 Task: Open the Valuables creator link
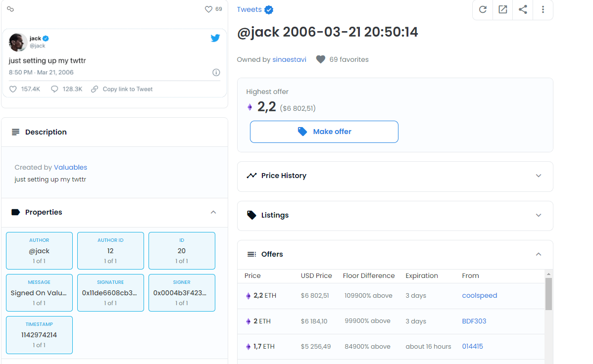tap(70, 167)
